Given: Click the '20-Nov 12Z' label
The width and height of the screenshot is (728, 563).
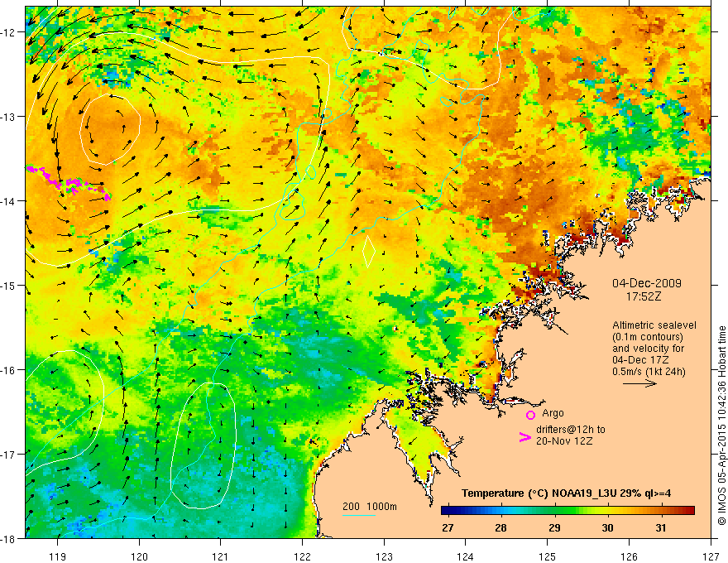Looking at the screenshot, I should 564,441.
